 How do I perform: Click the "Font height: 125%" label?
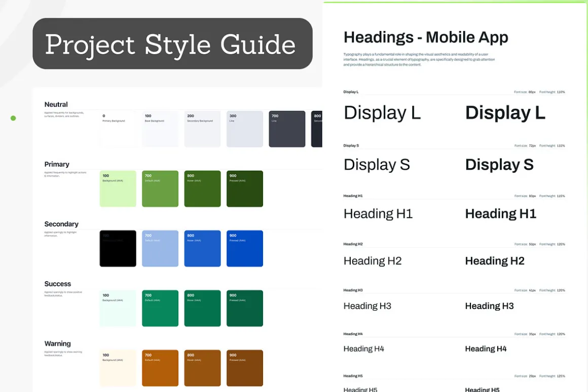pyautogui.click(x=552, y=376)
